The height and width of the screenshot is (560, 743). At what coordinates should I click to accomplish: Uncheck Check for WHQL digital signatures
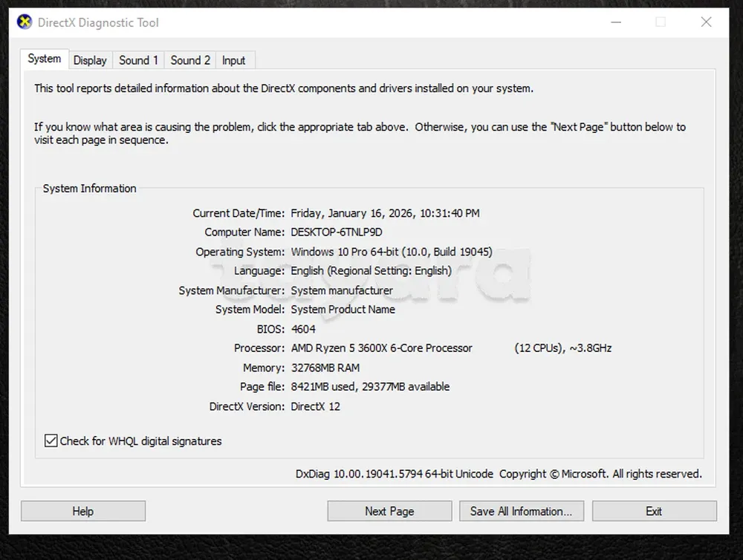(x=51, y=441)
